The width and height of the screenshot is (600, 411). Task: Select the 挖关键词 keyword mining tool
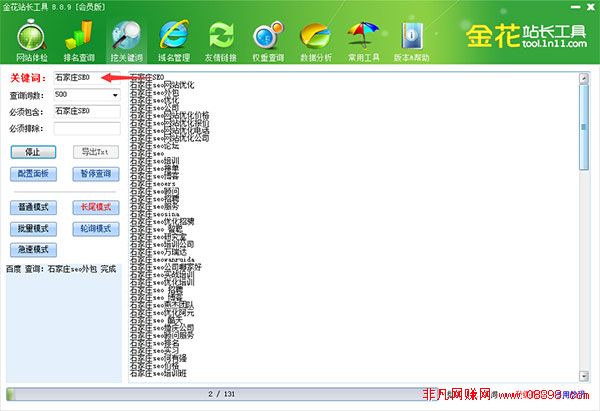click(x=127, y=41)
